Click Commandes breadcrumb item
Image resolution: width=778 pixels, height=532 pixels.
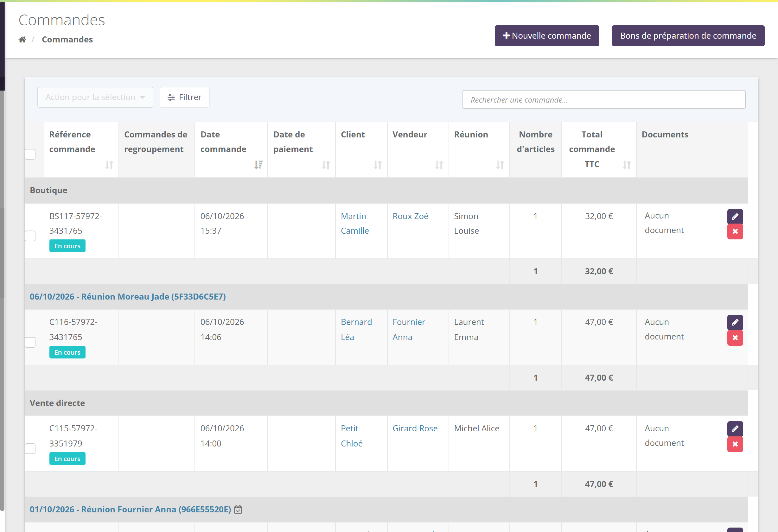point(67,40)
